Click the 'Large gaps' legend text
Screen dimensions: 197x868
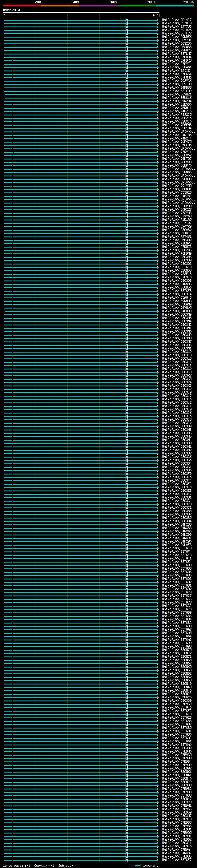(13, 865)
